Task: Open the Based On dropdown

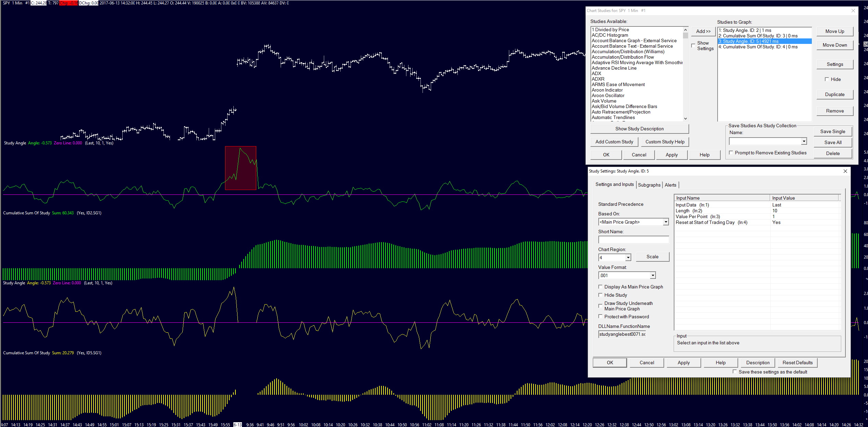Action: tap(665, 222)
